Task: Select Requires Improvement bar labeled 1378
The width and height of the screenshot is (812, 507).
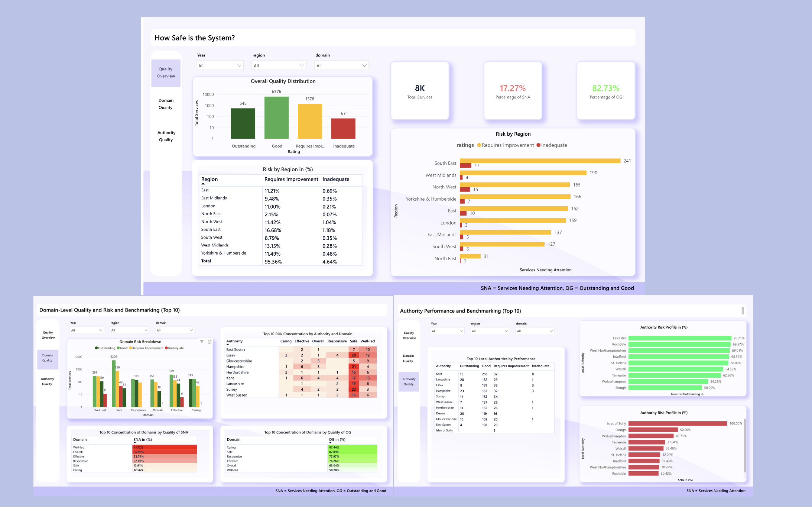Action: (x=310, y=121)
